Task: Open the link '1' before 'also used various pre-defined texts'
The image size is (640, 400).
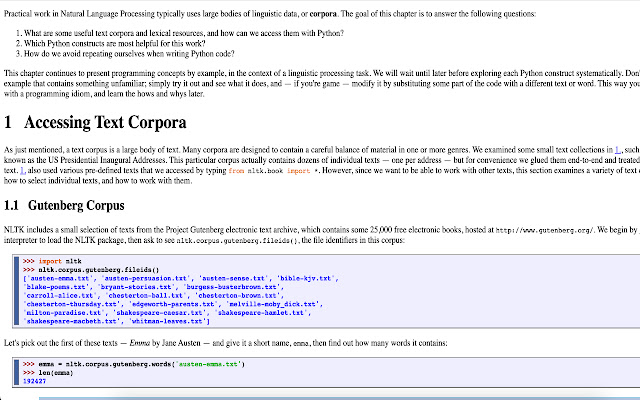Action: coord(22,171)
